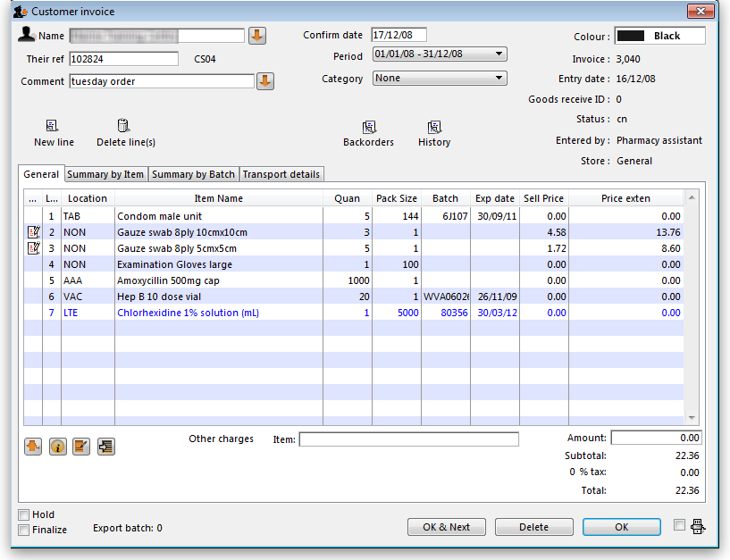This screenshot has height=560, width=730.
Task: Click the New line icon
Action: pyautogui.click(x=53, y=127)
